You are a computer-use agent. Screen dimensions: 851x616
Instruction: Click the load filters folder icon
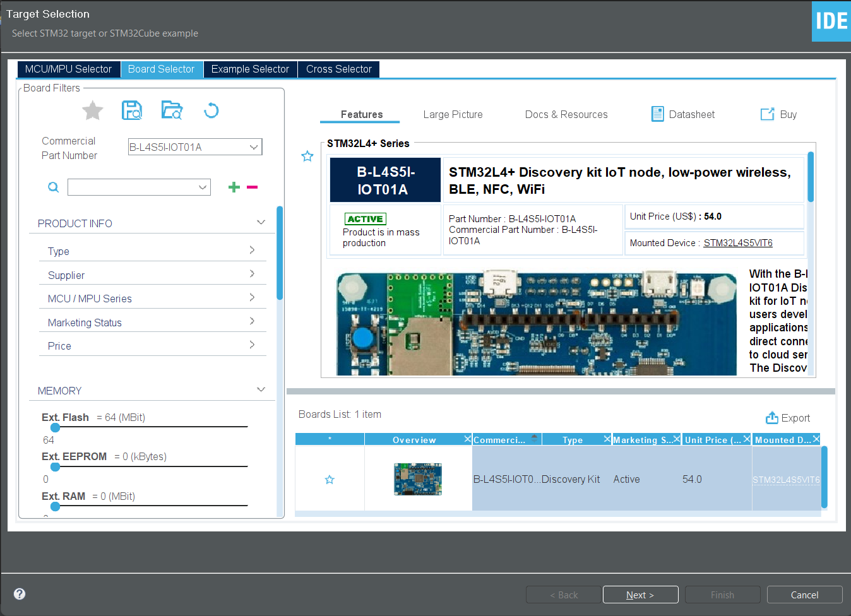172,110
